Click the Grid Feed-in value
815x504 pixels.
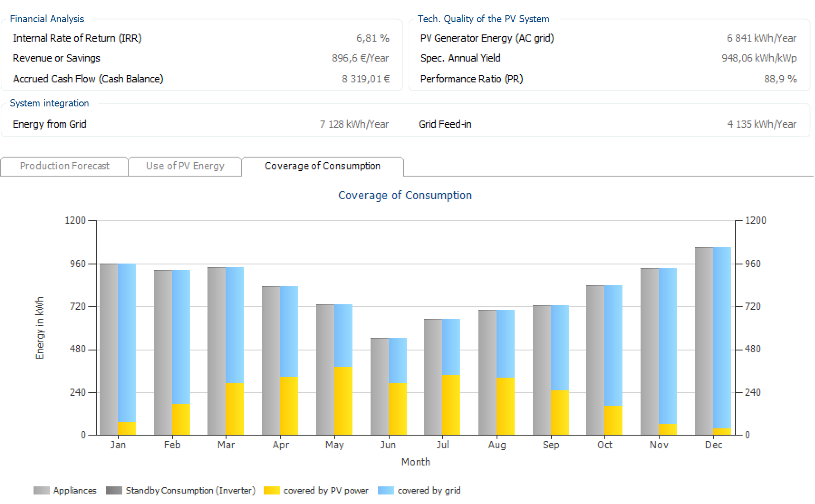pyautogui.click(x=761, y=124)
